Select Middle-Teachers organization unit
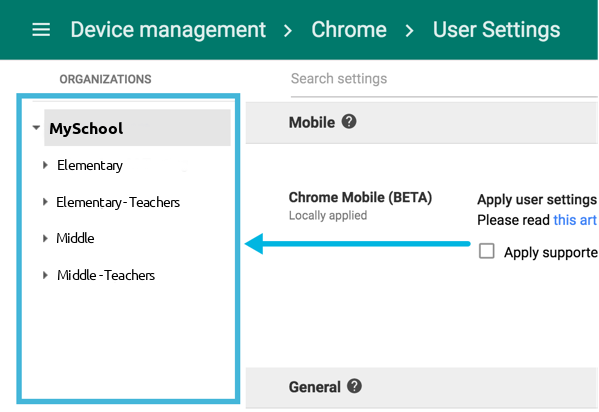Image resolution: width=599 pixels, height=412 pixels. [106, 275]
